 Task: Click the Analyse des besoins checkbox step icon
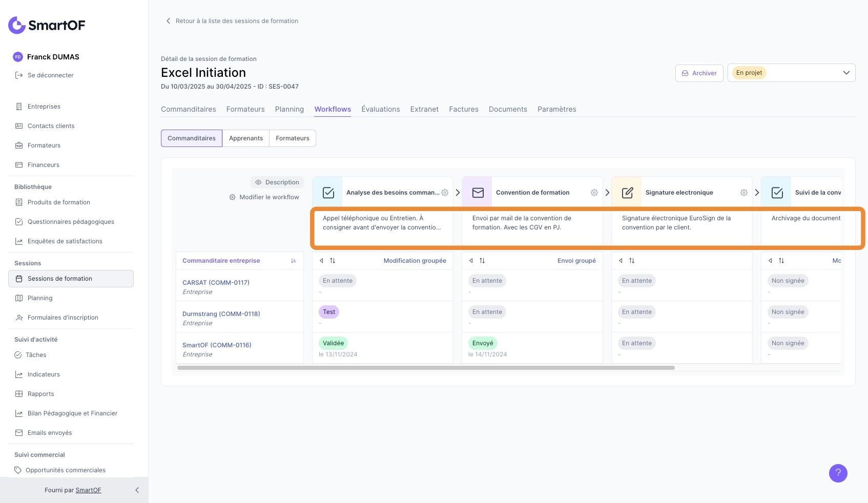(328, 193)
